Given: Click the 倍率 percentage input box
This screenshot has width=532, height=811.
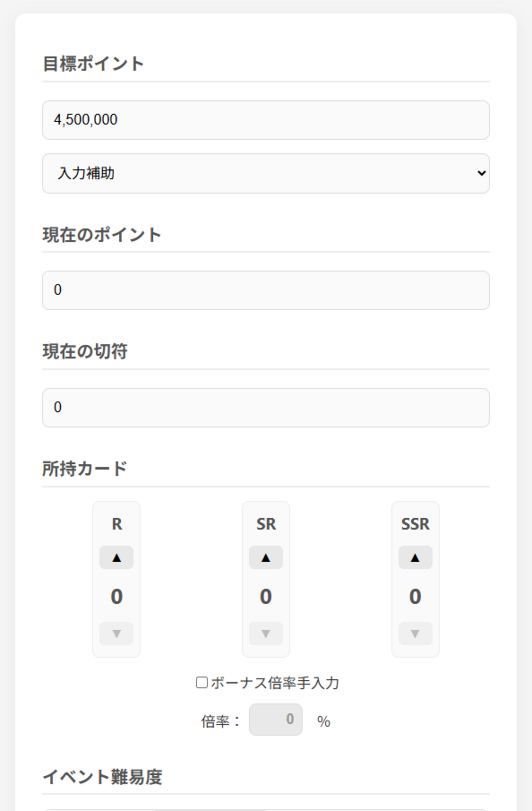Looking at the screenshot, I should pyautogui.click(x=276, y=719).
